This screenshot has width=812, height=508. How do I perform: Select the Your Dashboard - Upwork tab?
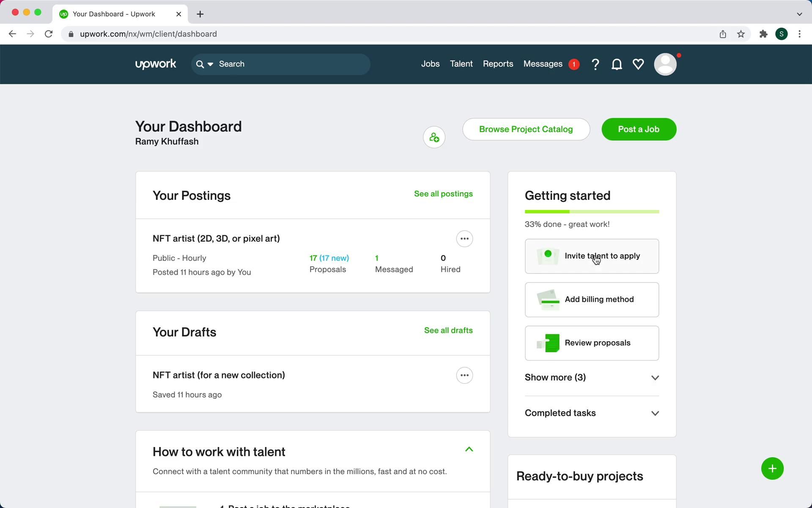121,14
